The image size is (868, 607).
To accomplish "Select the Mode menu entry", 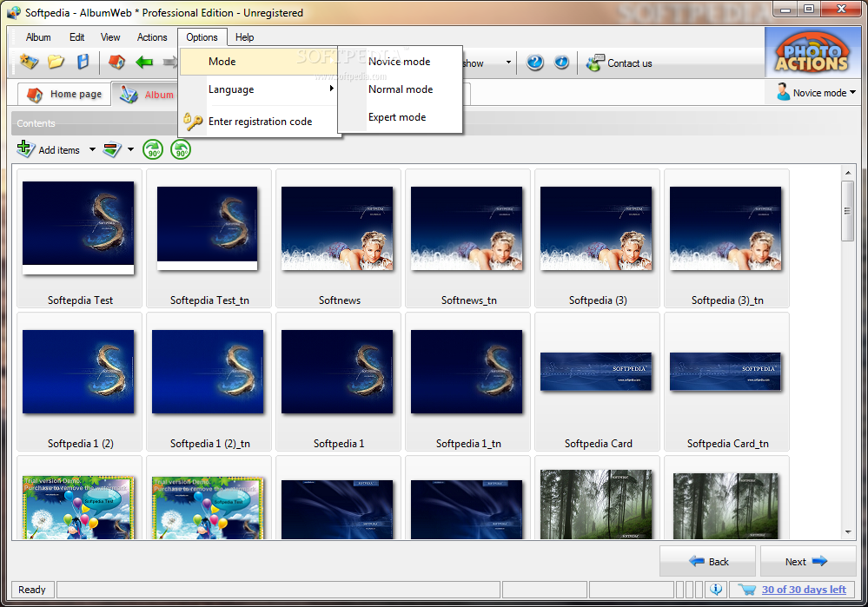I will [x=259, y=62].
